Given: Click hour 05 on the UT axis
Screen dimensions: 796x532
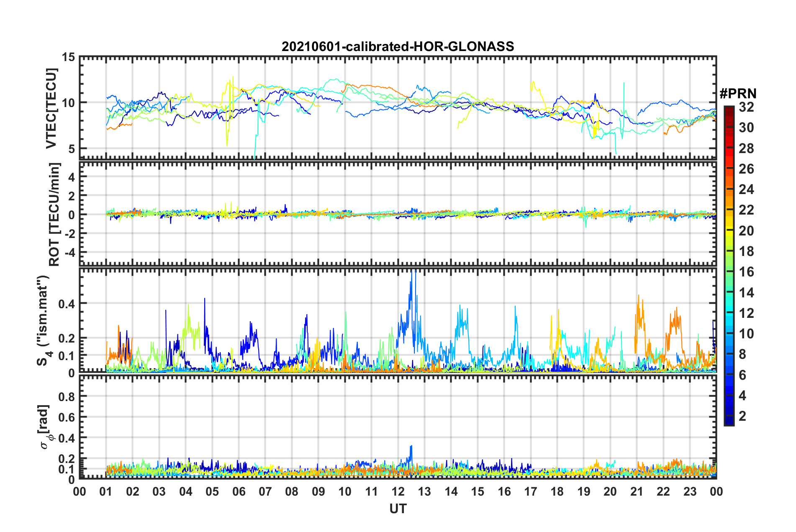Looking at the screenshot, I should pos(212,491).
